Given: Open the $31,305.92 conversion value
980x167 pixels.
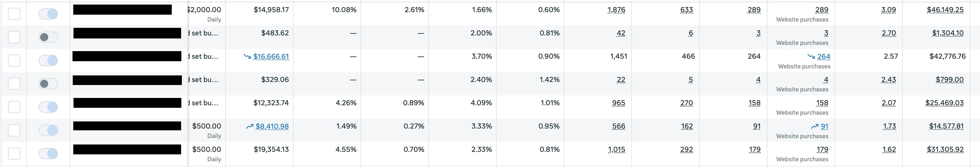Looking at the screenshot, I should (x=945, y=150).
